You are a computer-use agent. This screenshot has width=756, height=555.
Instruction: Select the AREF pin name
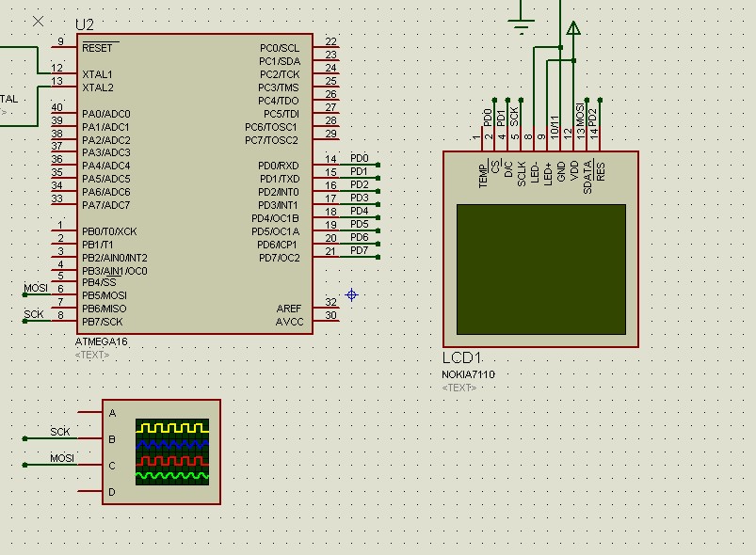289,309
